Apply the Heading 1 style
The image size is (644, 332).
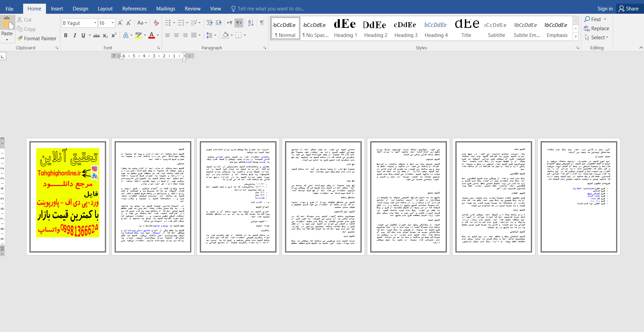pos(345,29)
